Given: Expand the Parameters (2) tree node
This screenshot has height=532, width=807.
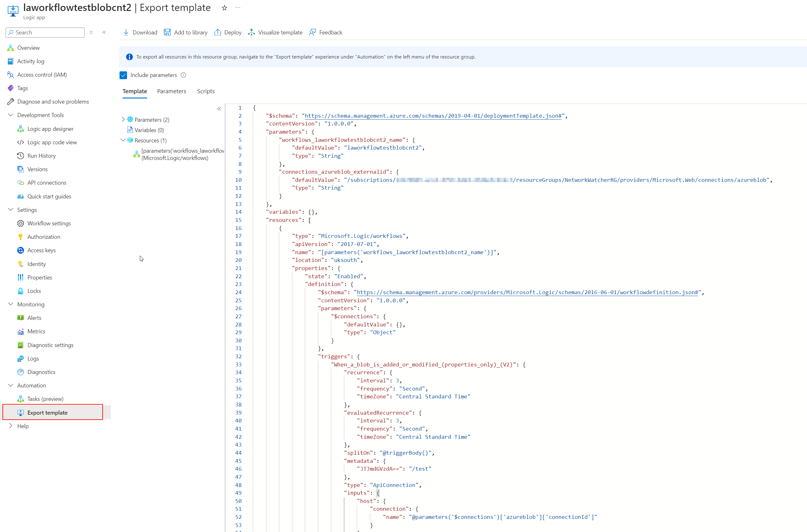Looking at the screenshot, I should 123,120.
